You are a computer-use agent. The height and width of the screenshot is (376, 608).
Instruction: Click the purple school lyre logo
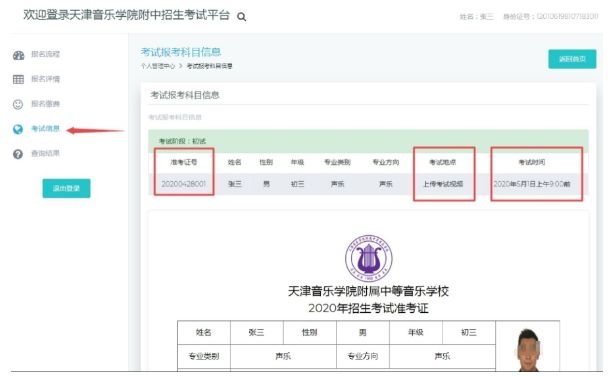(368, 258)
